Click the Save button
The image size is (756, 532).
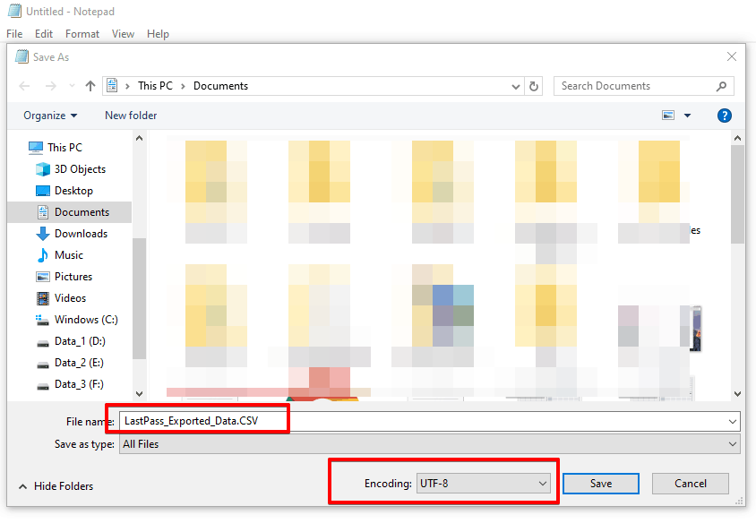pyautogui.click(x=601, y=484)
